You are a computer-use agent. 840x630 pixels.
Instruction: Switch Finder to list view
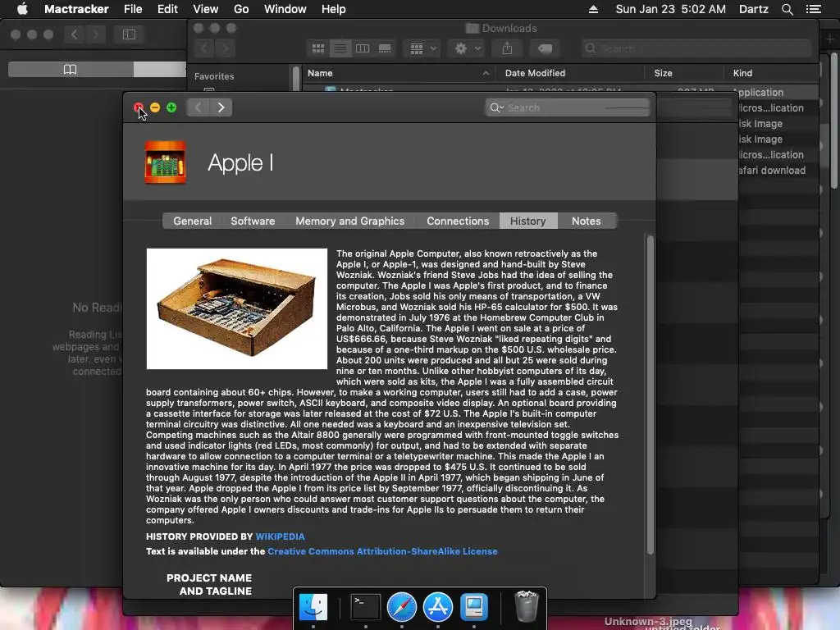(340, 48)
